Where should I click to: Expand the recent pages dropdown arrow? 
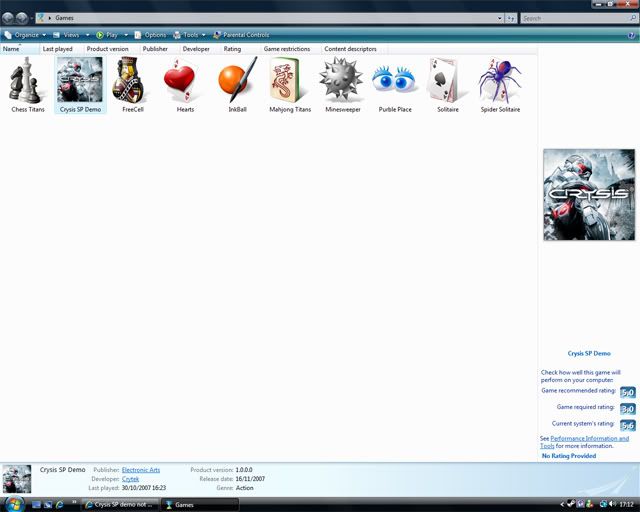coord(31,18)
